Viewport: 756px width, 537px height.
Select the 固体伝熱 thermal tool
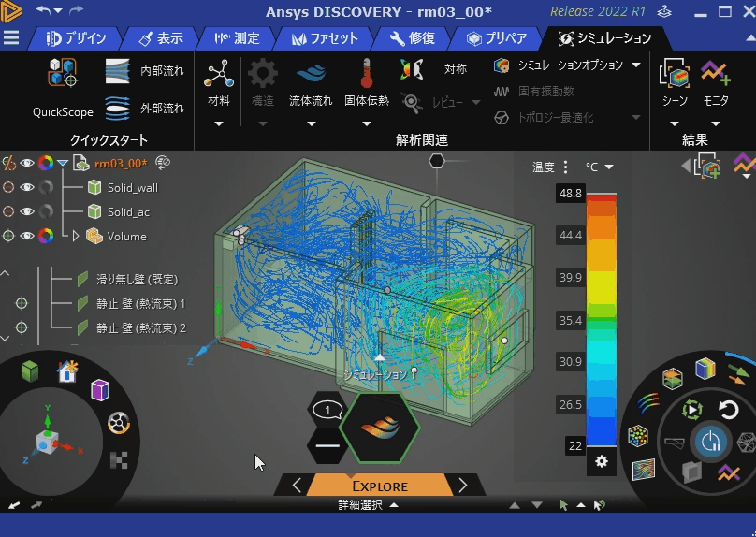click(367, 82)
